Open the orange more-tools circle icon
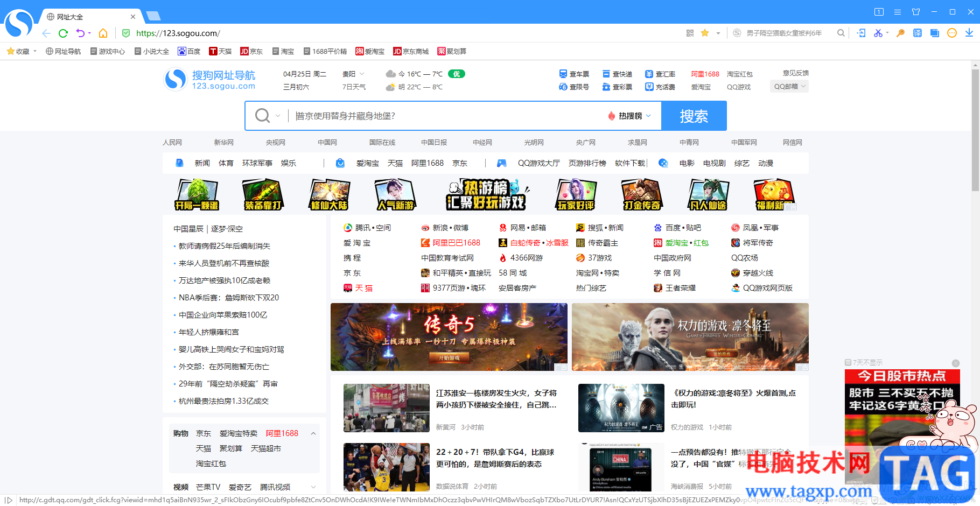This screenshot has height=506, width=980. click(952, 33)
